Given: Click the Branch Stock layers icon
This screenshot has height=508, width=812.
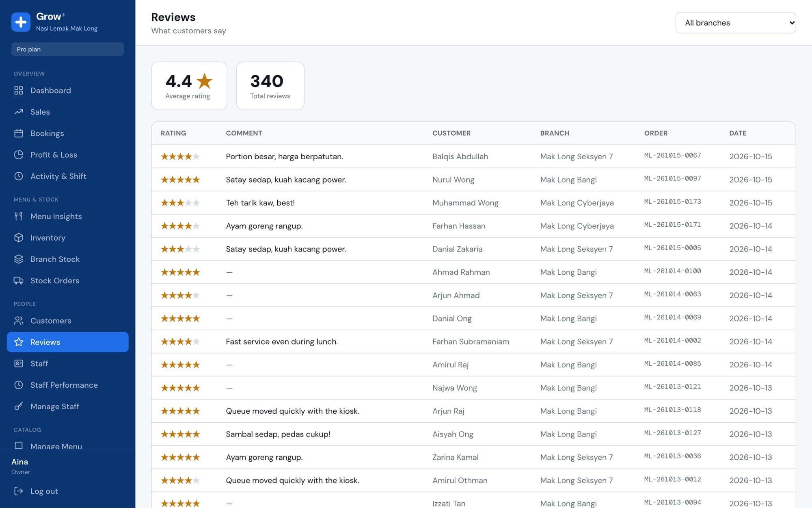Looking at the screenshot, I should point(19,259).
